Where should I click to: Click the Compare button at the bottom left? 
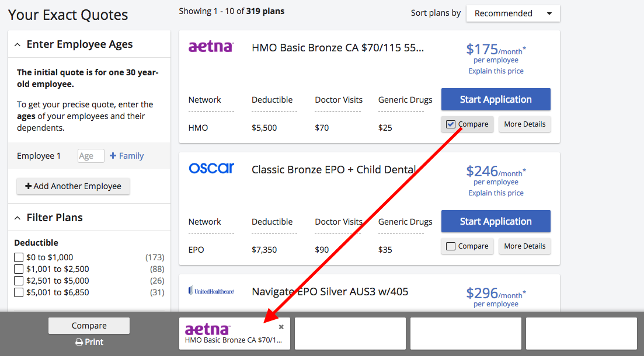tap(89, 325)
